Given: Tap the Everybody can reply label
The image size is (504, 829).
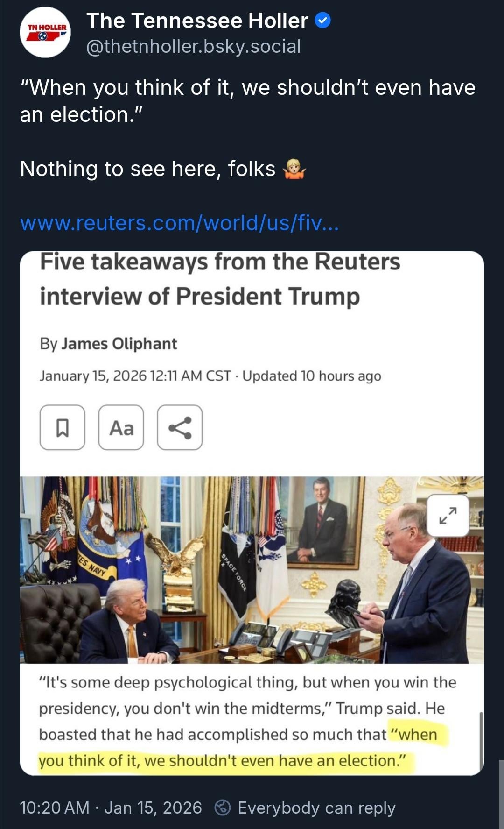Looking at the screenshot, I should point(316,808).
